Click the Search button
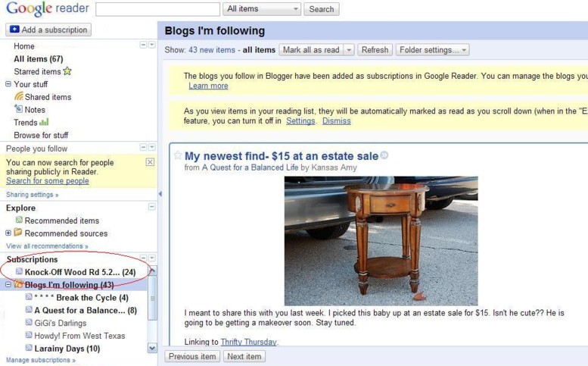The height and width of the screenshot is (366, 588). tap(322, 9)
